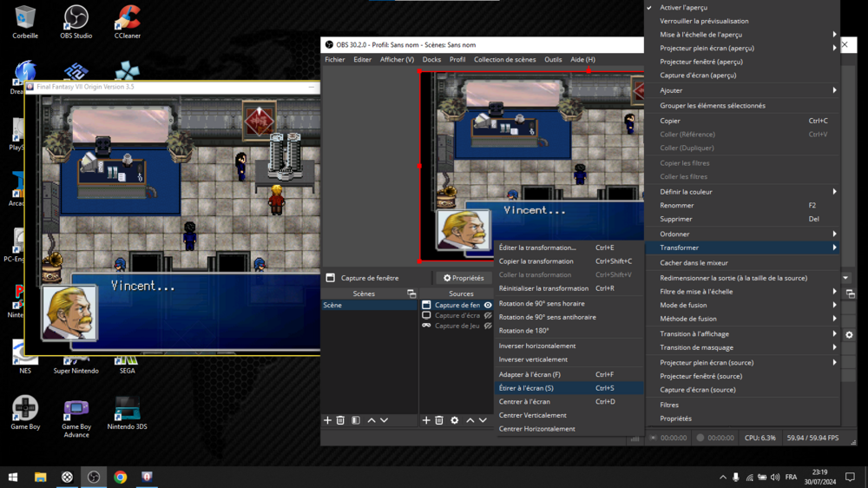Delete selected source with trash icon

point(439,420)
